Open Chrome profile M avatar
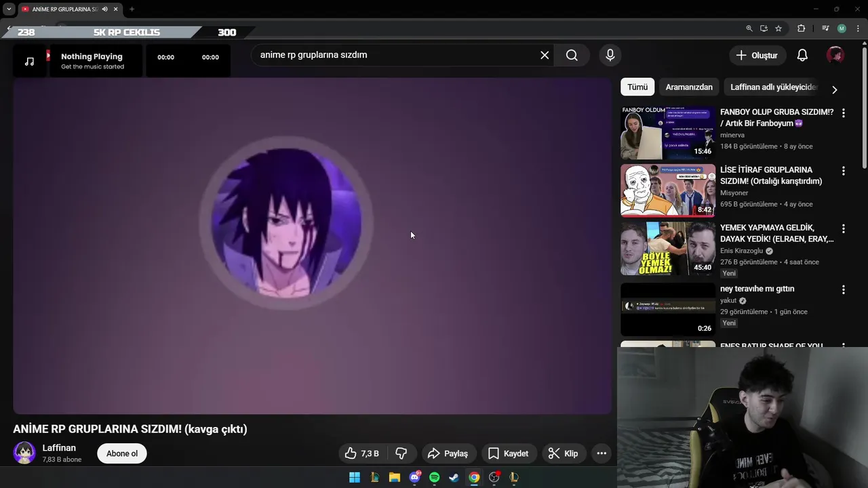This screenshot has width=868, height=488. coord(842,28)
